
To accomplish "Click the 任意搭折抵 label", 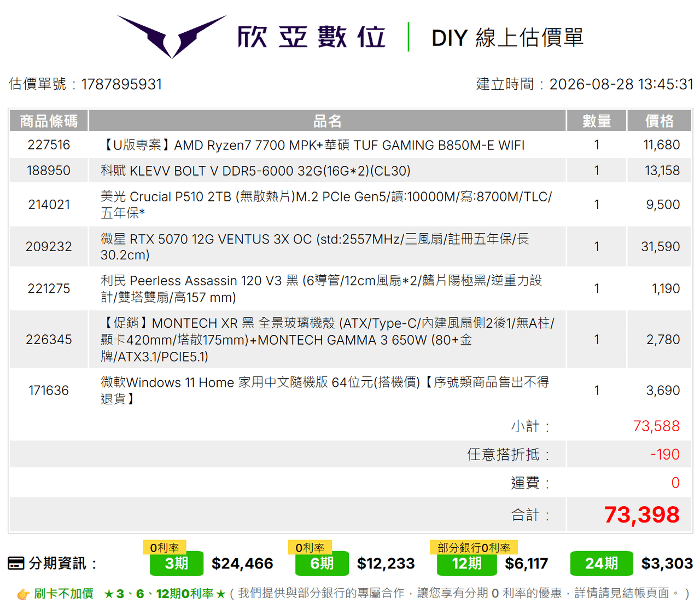I will pos(509,455).
